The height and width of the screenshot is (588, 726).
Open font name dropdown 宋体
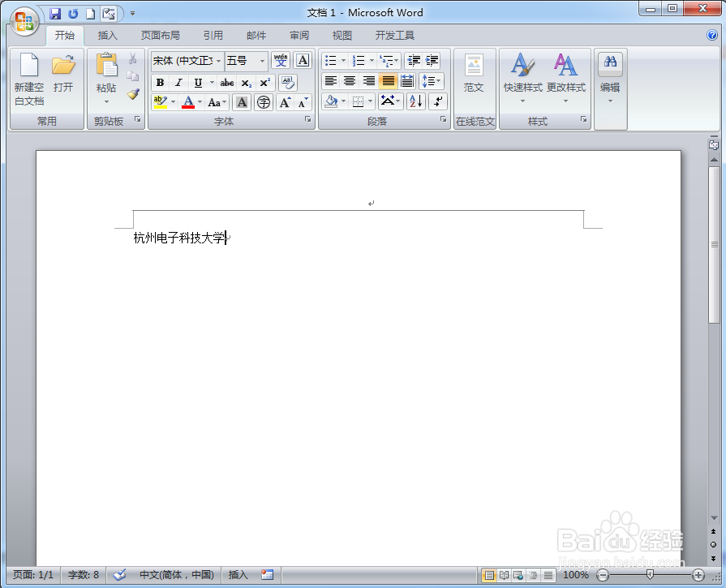pyautogui.click(x=218, y=61)
